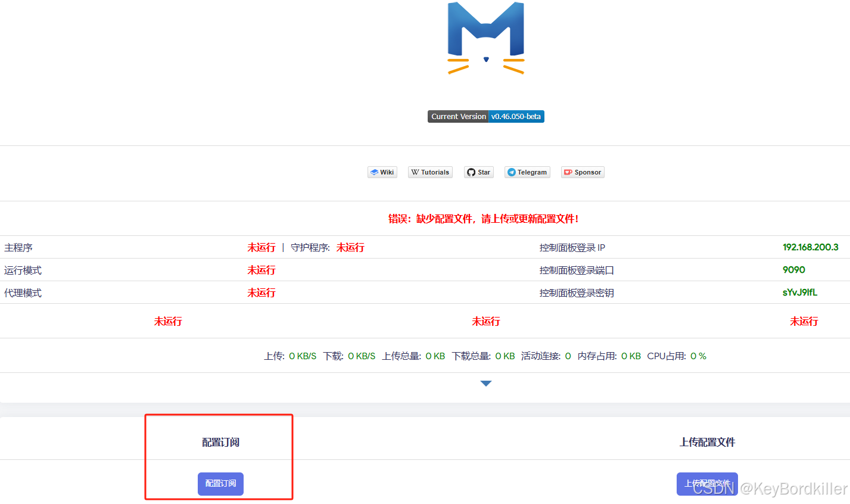
Task: Click the 下载 0 KB/S value
Action: pyautogui.click(x=362, y=356)
